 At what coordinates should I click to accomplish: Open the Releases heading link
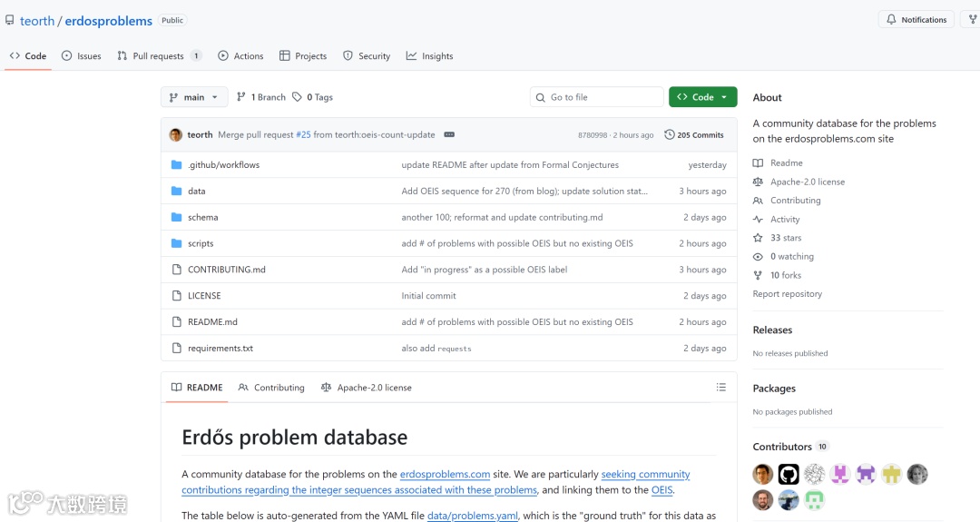(772, 330)
